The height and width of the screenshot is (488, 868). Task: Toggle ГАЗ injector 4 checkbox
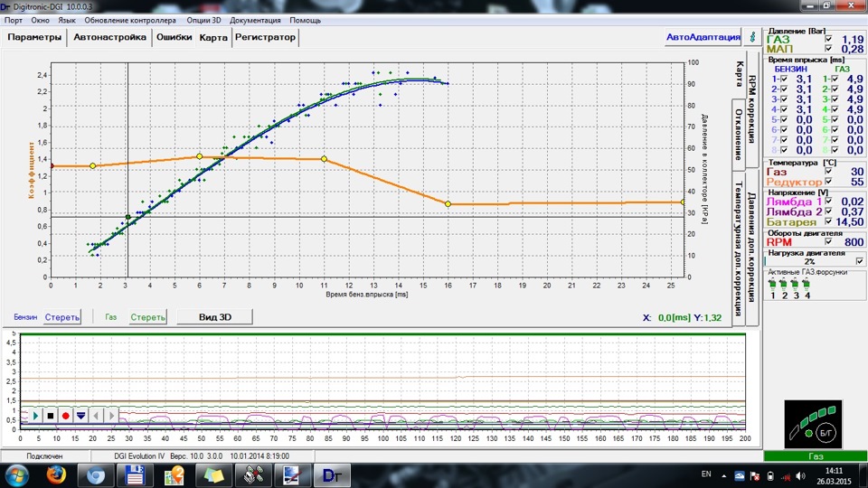tap(835, 109)
